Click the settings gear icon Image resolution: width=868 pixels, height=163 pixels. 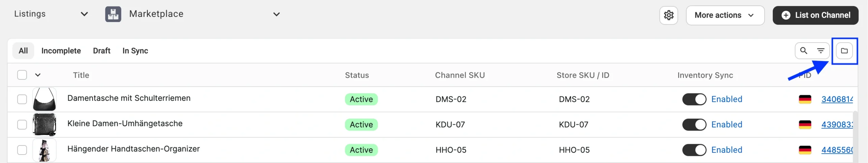668,15
